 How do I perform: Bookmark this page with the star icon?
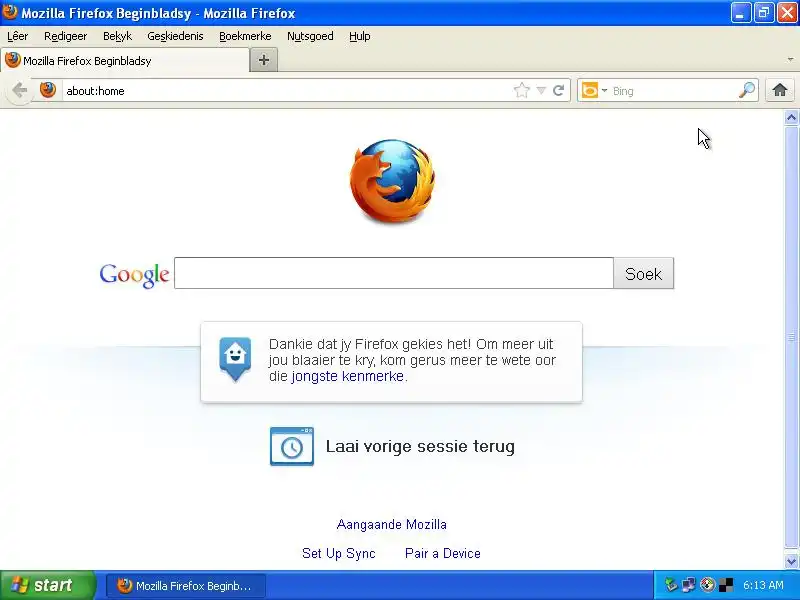click(x=521, y=90)
